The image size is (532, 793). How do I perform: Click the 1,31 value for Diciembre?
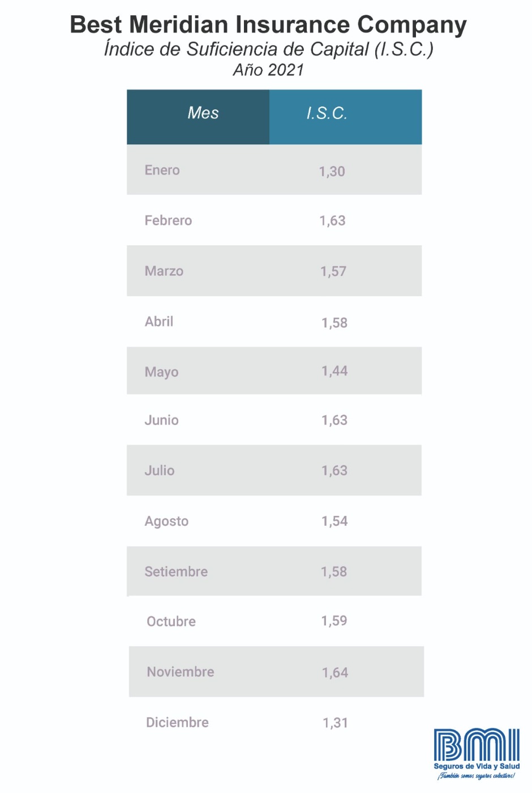pyautogui.click(x=335, y=723)
